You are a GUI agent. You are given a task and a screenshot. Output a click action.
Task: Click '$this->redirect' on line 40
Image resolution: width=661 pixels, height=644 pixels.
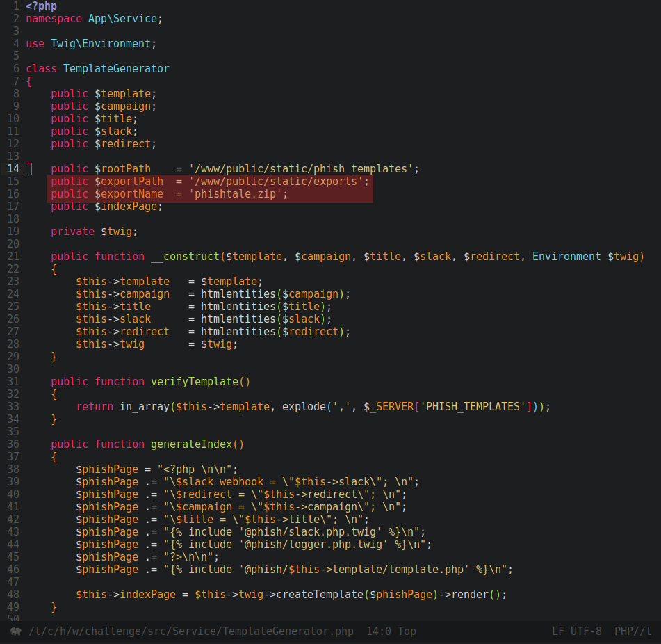(x=310, y=494)
